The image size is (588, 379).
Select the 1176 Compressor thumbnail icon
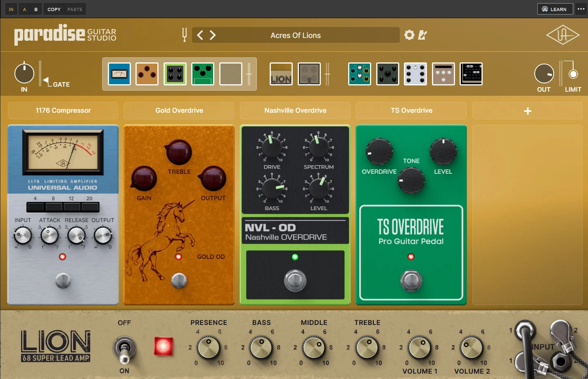[x=119, y=74]
